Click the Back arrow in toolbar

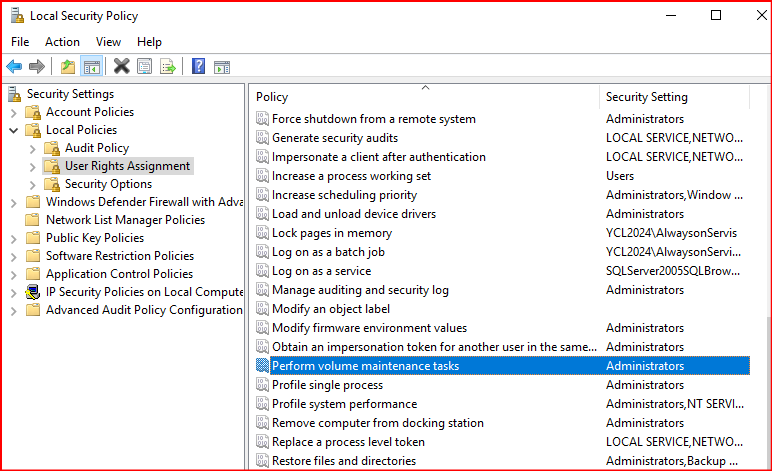tap(14, 67)
